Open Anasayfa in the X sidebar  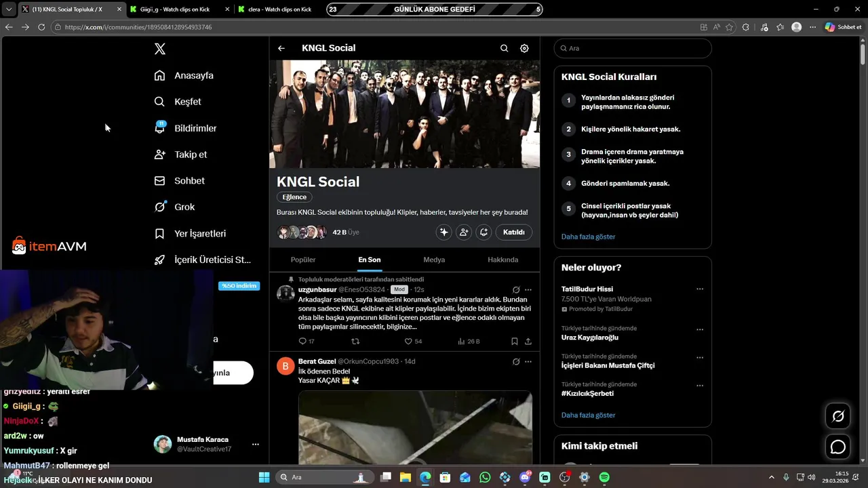[184, 75]
